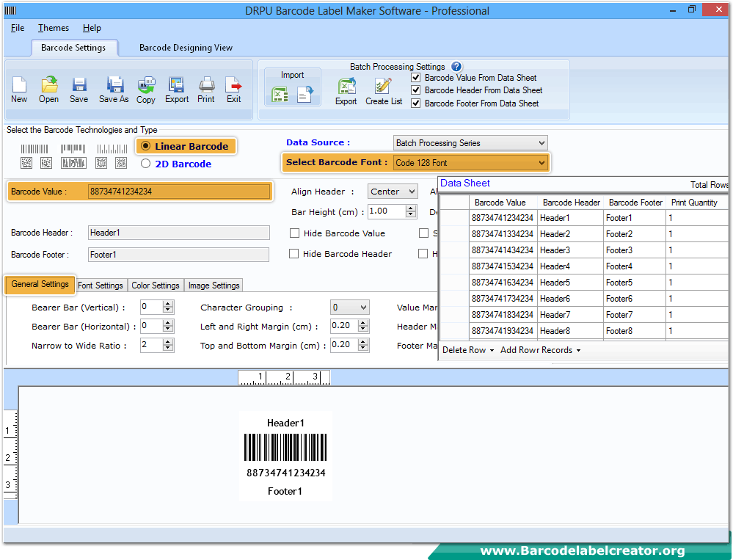This screenshot has height=560, width=733.
Task: Open the Themes menu
Action: tap(54, 28)
